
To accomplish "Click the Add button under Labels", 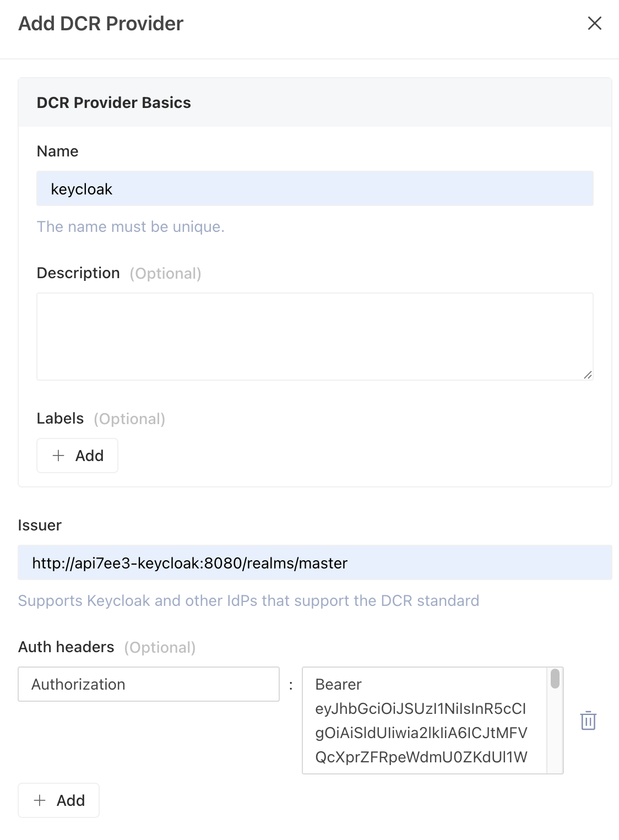I will pyautogui.click(x=77, y=456).
